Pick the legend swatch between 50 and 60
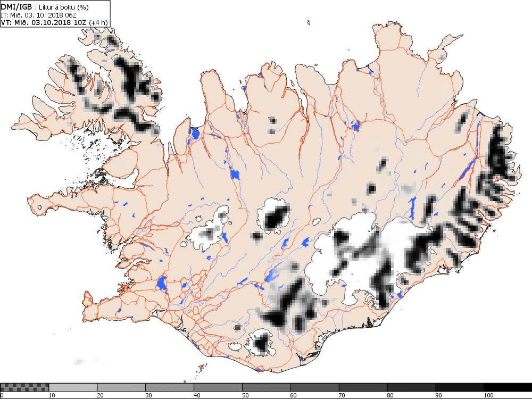The height and width of the screenshot is (399, 532). coord(267,387)
